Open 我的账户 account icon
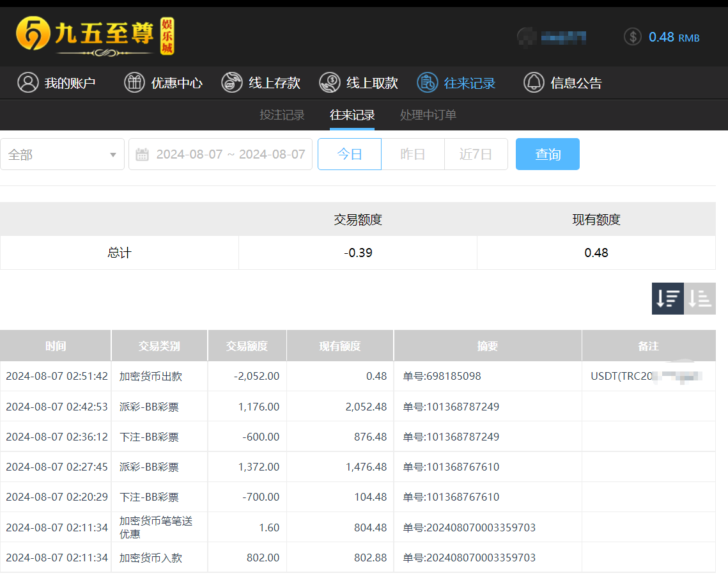This screenshot has width=728, height=578. (x=27, y=82)
